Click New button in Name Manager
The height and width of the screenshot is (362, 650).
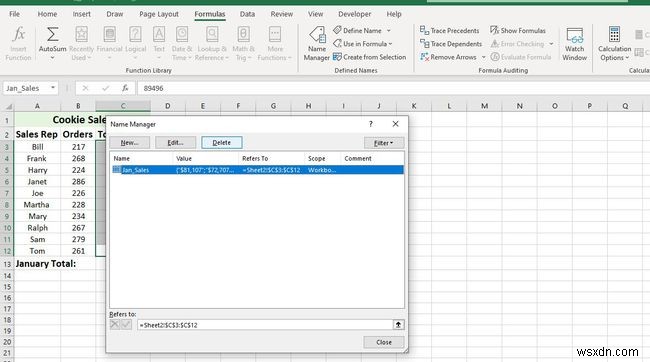pyautogui.click(x=130, y=143)
